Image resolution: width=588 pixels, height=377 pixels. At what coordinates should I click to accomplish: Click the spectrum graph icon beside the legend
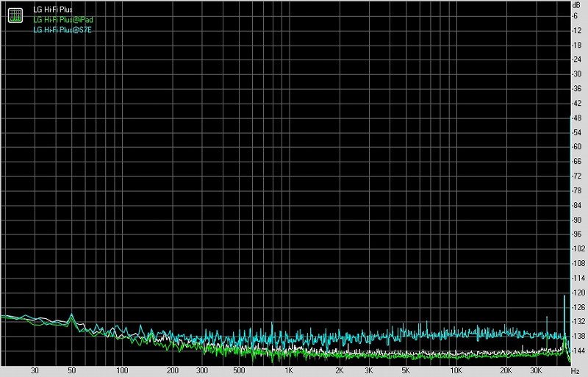(15, 15)
